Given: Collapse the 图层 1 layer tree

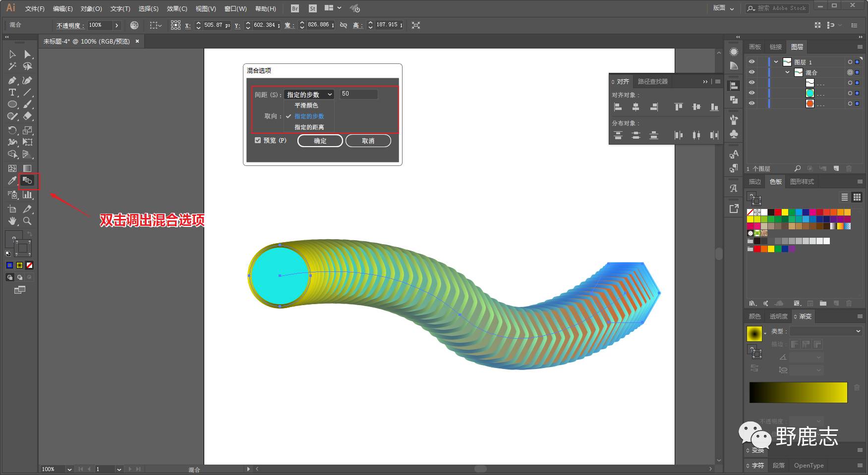Looking at the screenshot, I should pos(776,62).
